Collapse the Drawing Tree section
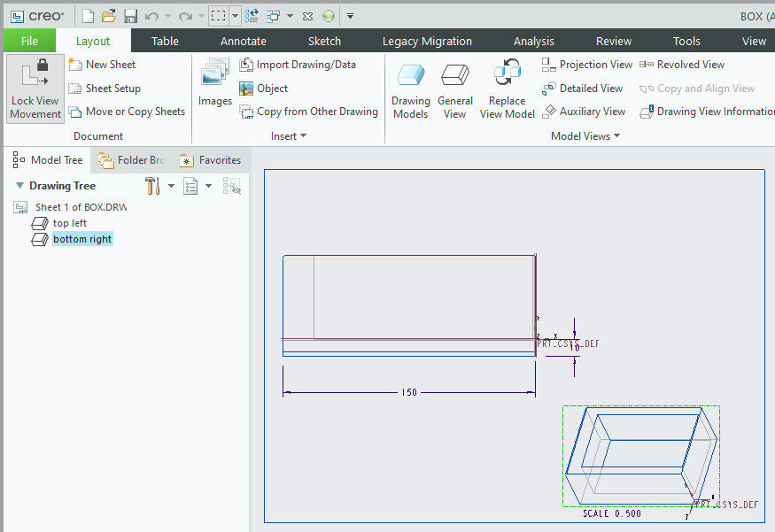775x532 pixels. point(21,186)
